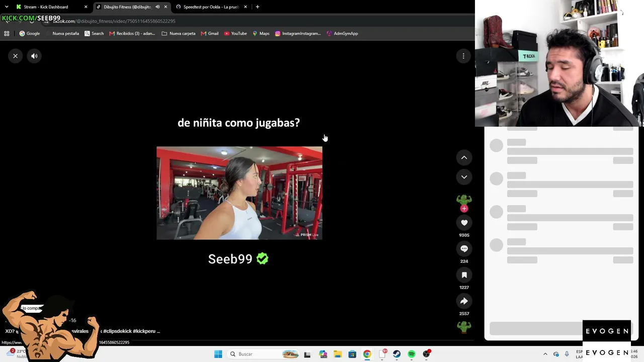This screenshot has height=362, width=644.
Task: Close the Stream - Kick Dashboard tab
Action: coord(86,7)
